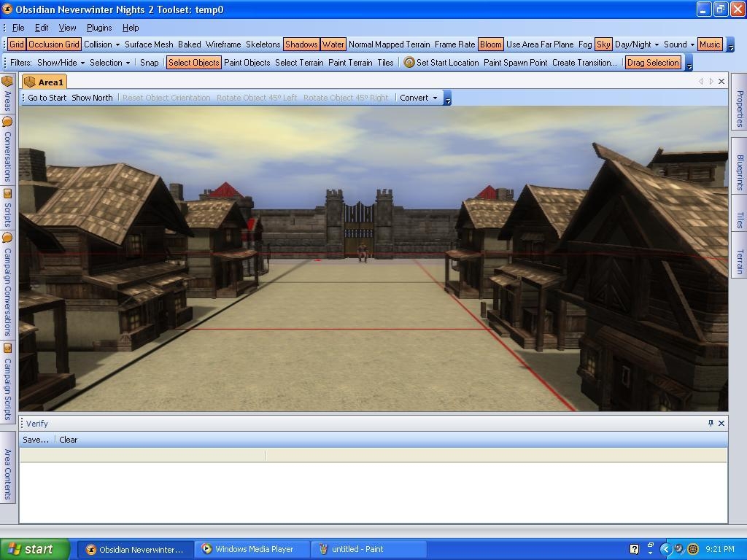Open the Day/Night dropdown menu
747x560 pixels.
636,44
